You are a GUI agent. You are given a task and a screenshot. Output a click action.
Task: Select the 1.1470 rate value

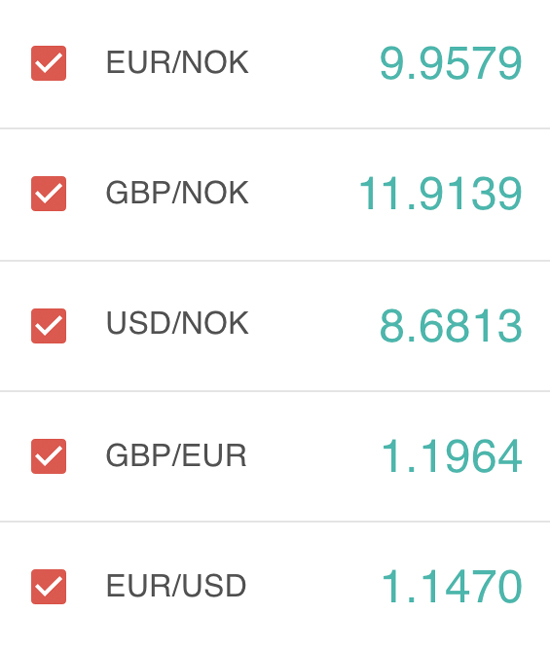click(x=452, y=587)
